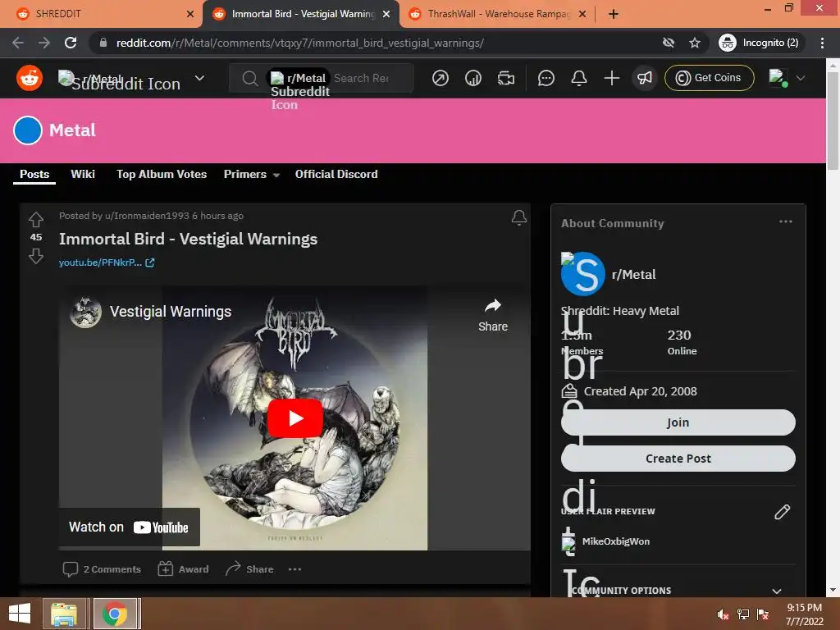Click the post Share button
The image size is (840, 630).
pos(249,569)
